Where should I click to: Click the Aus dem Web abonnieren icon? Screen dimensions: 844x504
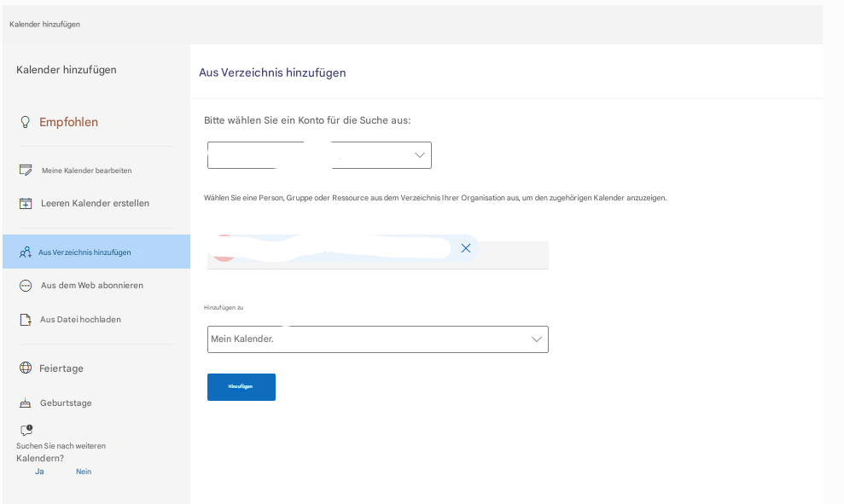26,286
